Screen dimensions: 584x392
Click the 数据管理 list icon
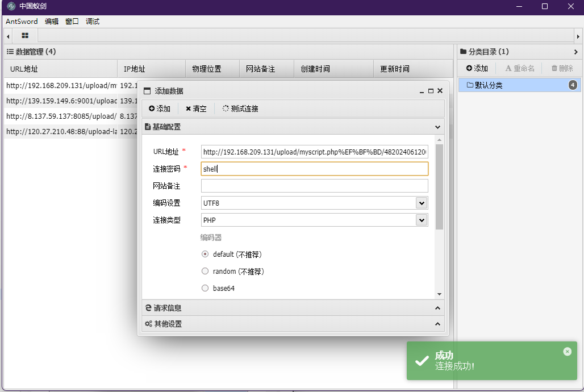coord(10,51)
